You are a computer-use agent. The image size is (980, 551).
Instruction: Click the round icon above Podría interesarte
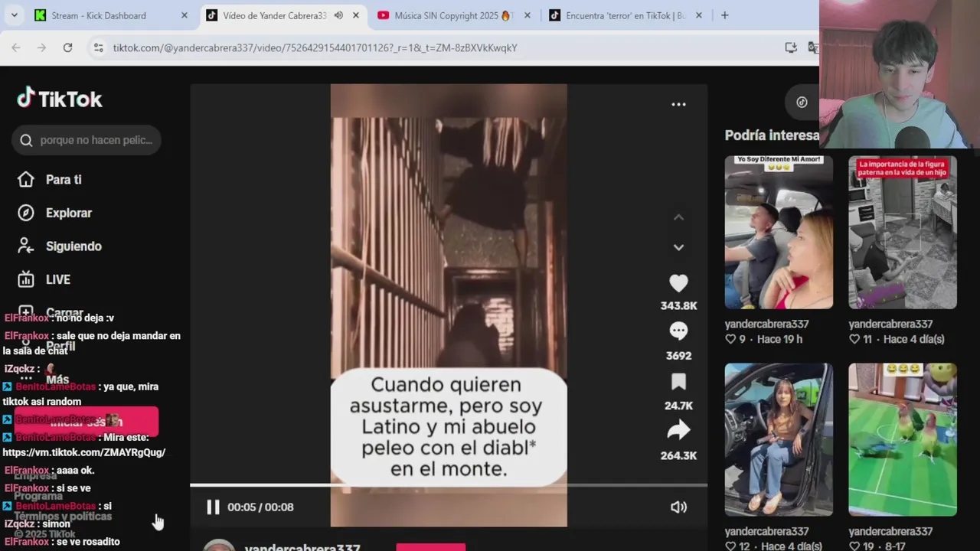pos(802,102)
